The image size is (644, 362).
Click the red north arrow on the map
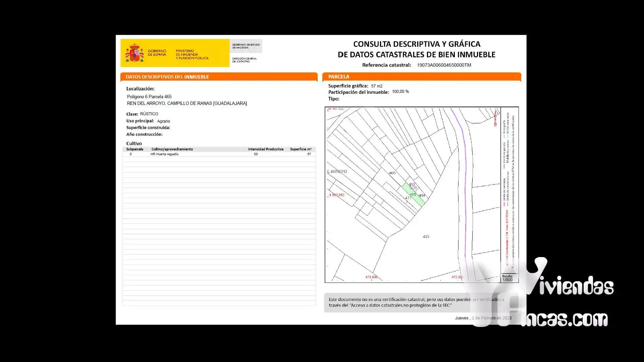click(x=495, y=119)
